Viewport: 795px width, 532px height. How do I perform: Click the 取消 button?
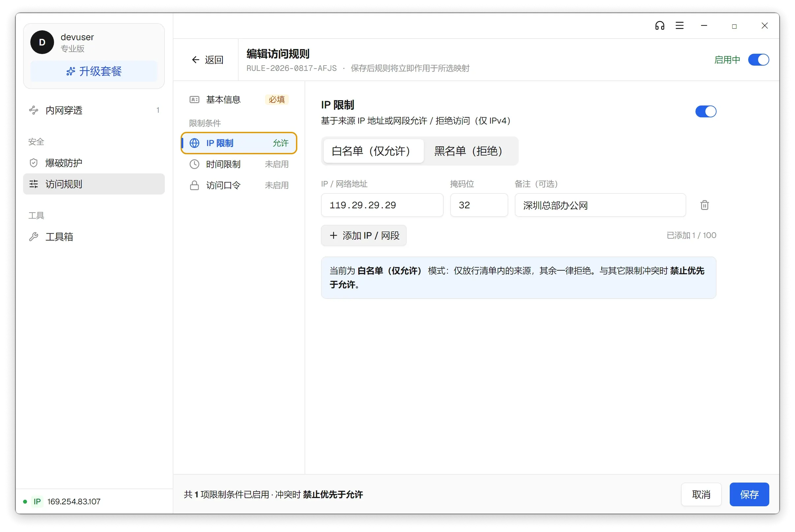(x=701, y=494)
